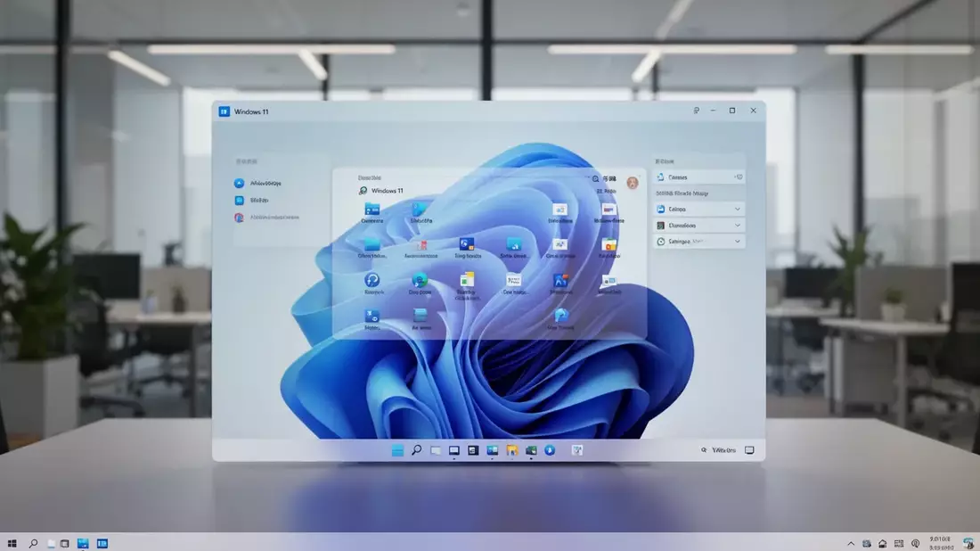Click the first right panel row with the white icon
980x551 pixels.
698,177
